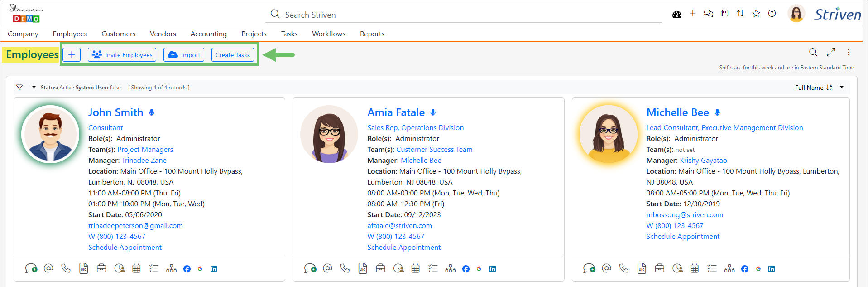Open the org chart icon on Amia Fatale's card
This screenshot has height=287, width=868.
[451, 268]
